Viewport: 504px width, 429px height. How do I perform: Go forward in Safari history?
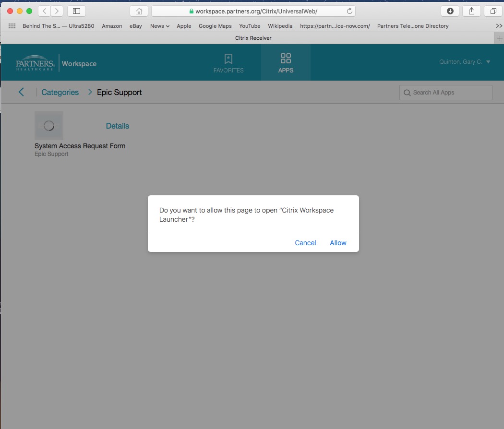(57, 11)
